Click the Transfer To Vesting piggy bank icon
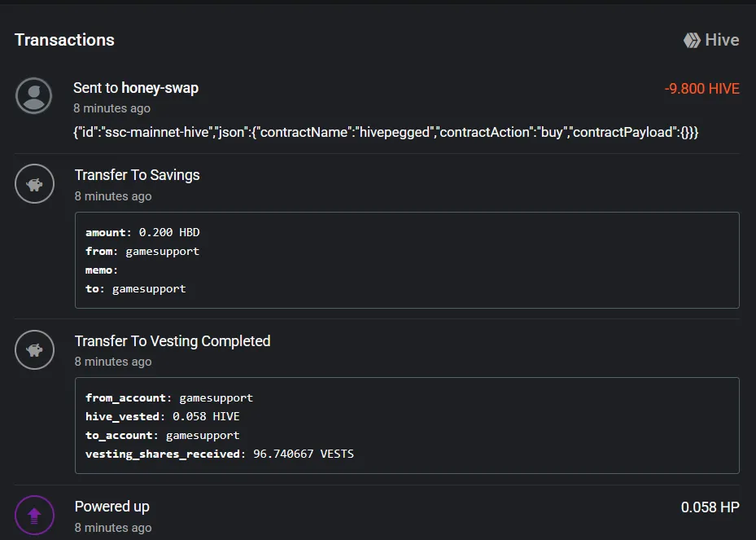 point(34,350)
